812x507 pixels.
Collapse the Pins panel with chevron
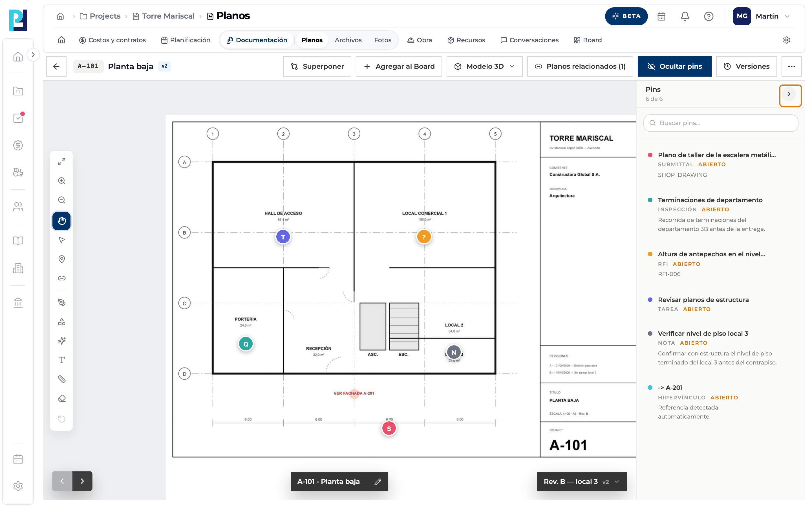coord(790,94)
